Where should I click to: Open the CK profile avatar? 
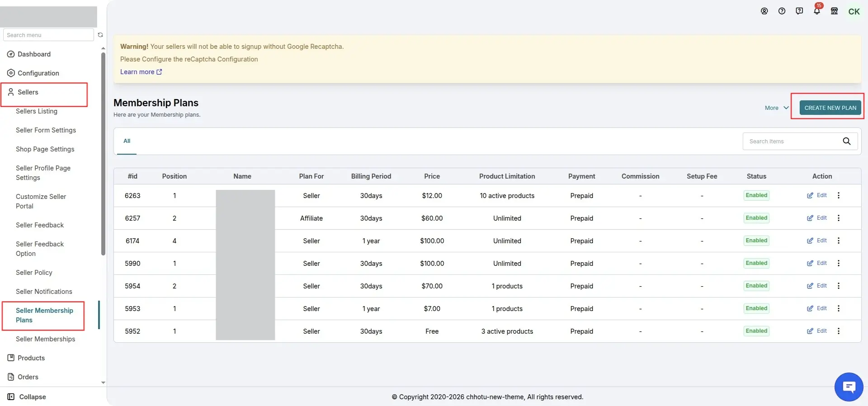pyautogui.click(x=854, y=12)
